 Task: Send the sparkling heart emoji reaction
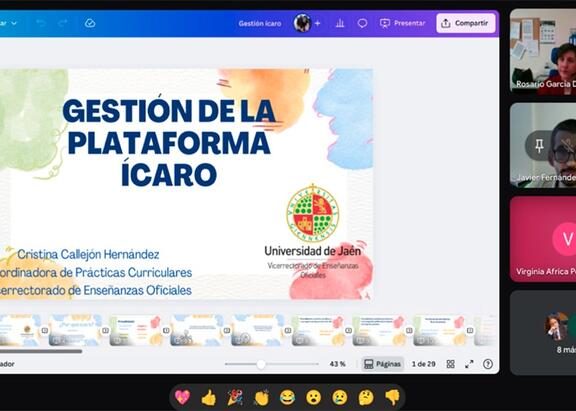(182, 397)
